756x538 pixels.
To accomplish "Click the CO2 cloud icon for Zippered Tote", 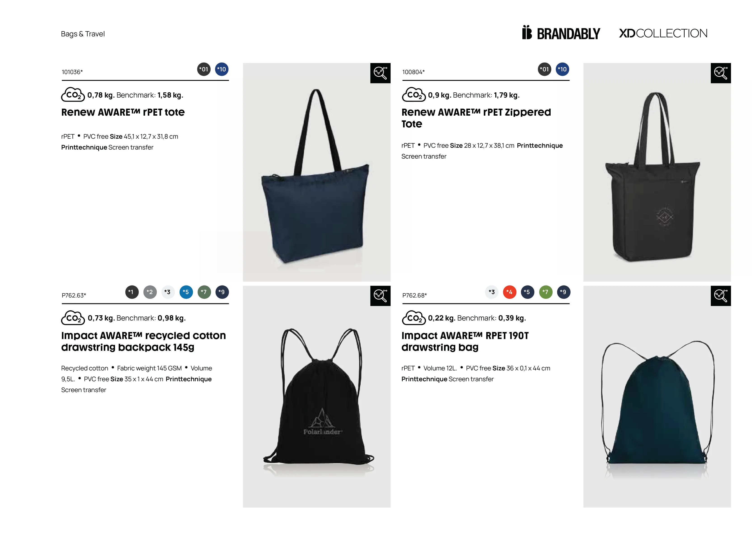I will point(413,95).
